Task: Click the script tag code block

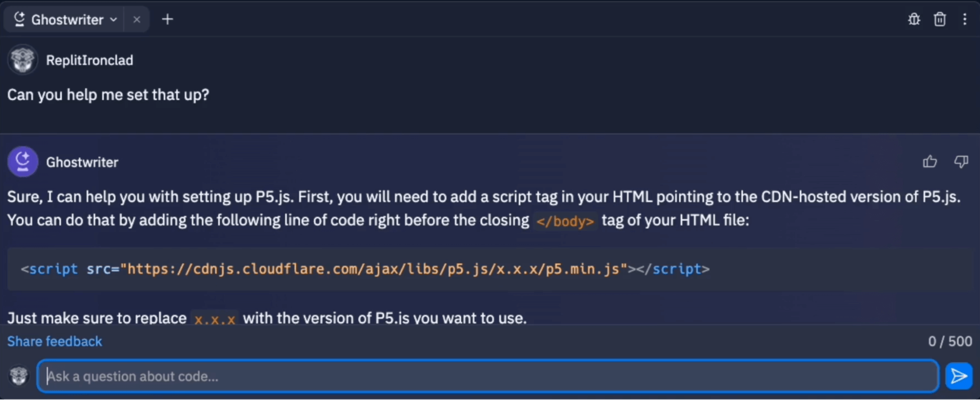Action: 365,269
